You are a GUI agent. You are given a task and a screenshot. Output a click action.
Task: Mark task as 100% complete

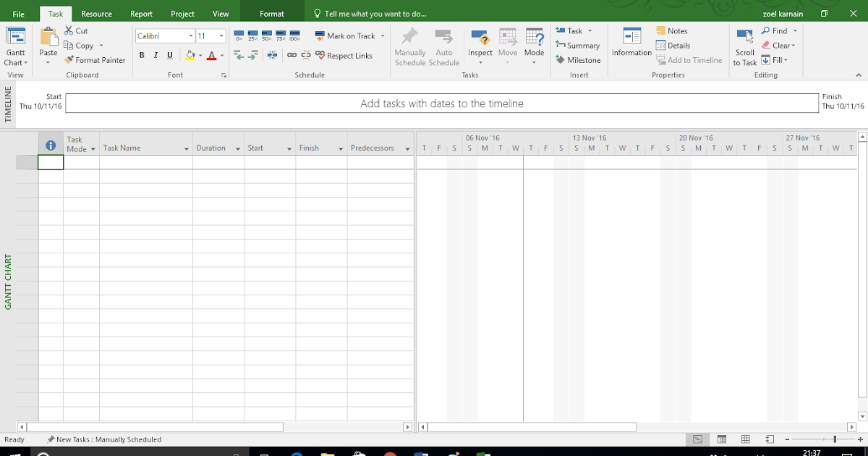[x=294, y=35]
